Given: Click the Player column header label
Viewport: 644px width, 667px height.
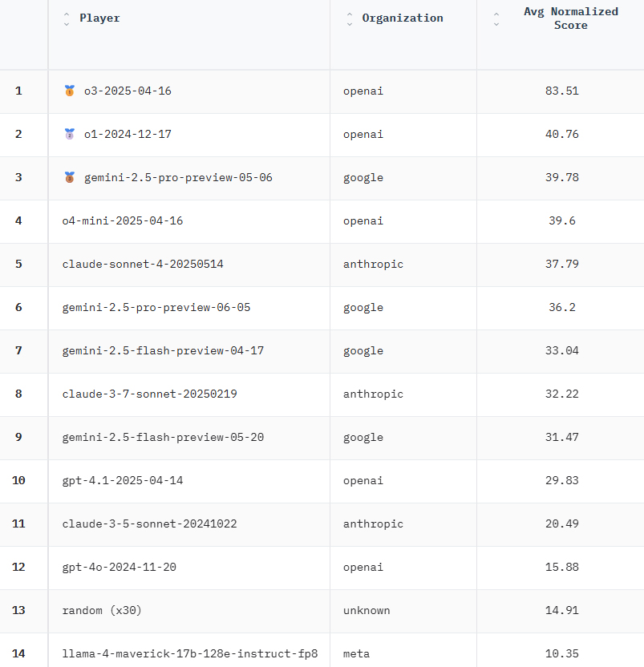Looking at the screenshot, I should click(99, 18).
